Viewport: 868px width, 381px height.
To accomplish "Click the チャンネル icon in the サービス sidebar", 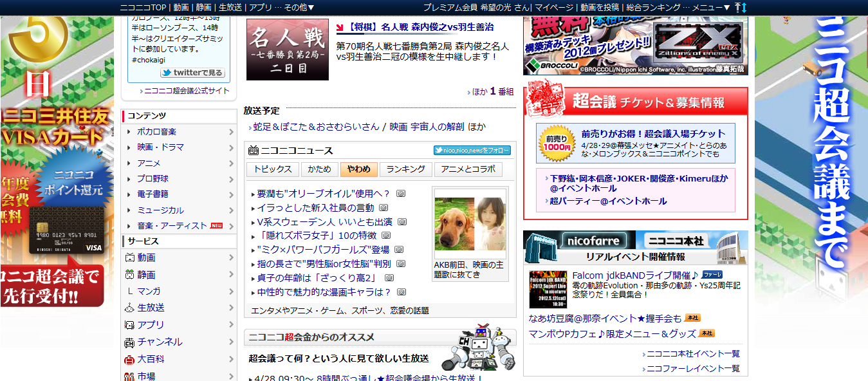I will click(x=129, y=342).
